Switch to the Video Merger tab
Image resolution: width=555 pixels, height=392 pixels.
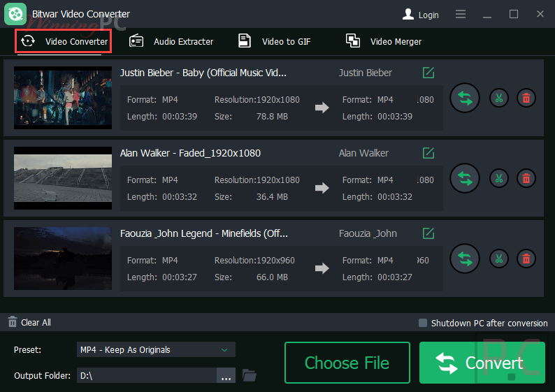coord(384,41)
